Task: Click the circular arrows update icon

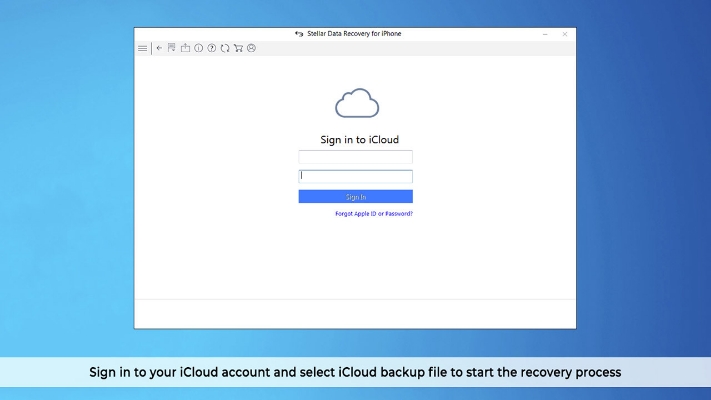Action: coord(225,48)
